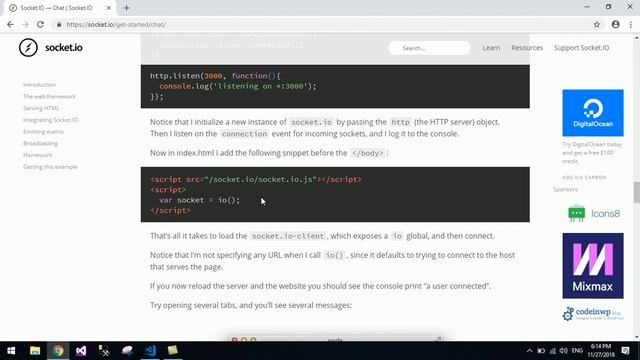
Task: Open Visual Studio Code from the taskbar
Action: pyautogui.click(x=150, y=351)
